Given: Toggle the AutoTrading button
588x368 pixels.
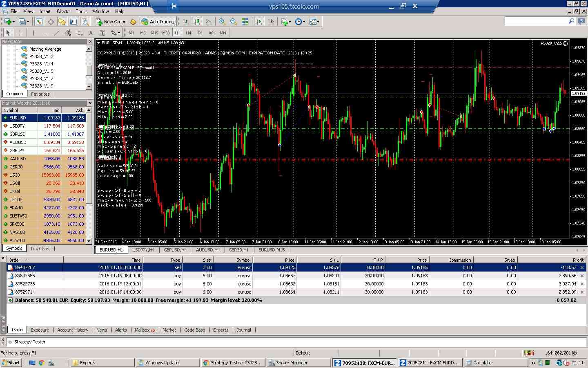Looking at the screenshot, I should [x=158, y=22].
